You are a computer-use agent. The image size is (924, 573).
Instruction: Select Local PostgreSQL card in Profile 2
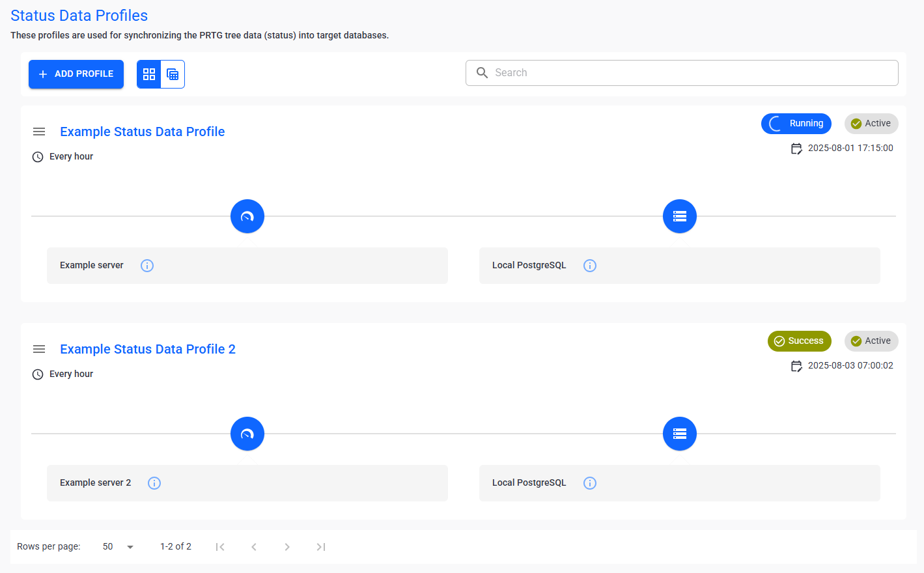click(x=680, y=483)
